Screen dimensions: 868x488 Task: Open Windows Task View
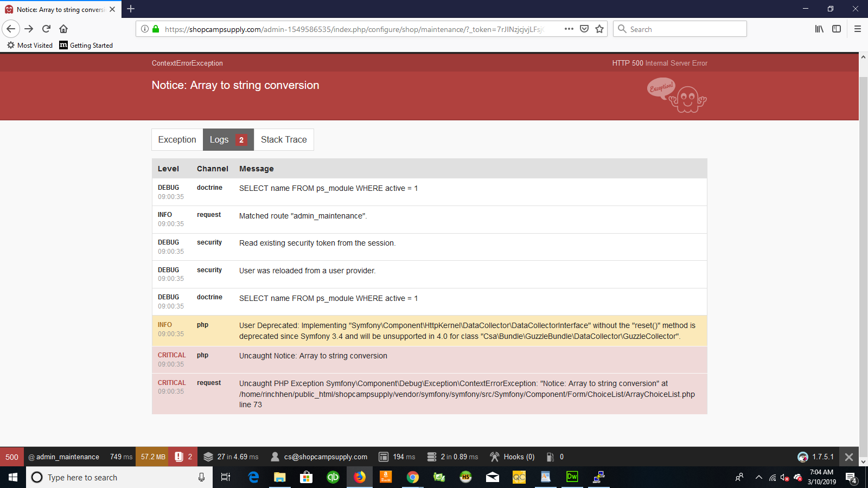226,477
